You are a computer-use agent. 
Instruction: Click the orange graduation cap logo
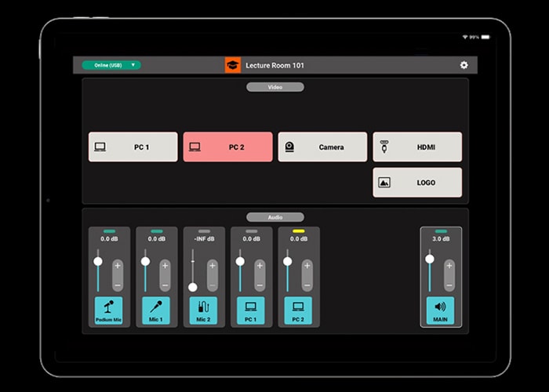coord(233,65)
